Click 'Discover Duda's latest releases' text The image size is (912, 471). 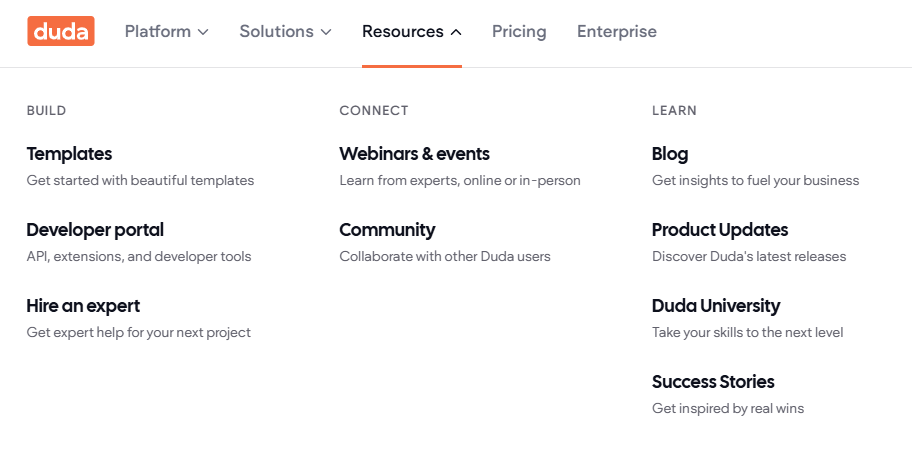pyautogui.click(x=749, y=256)
